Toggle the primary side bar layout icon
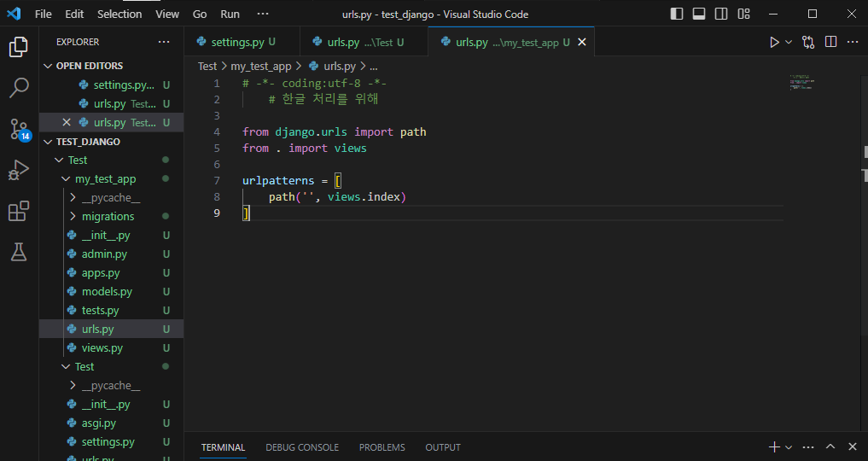 (x=677, y=14)
